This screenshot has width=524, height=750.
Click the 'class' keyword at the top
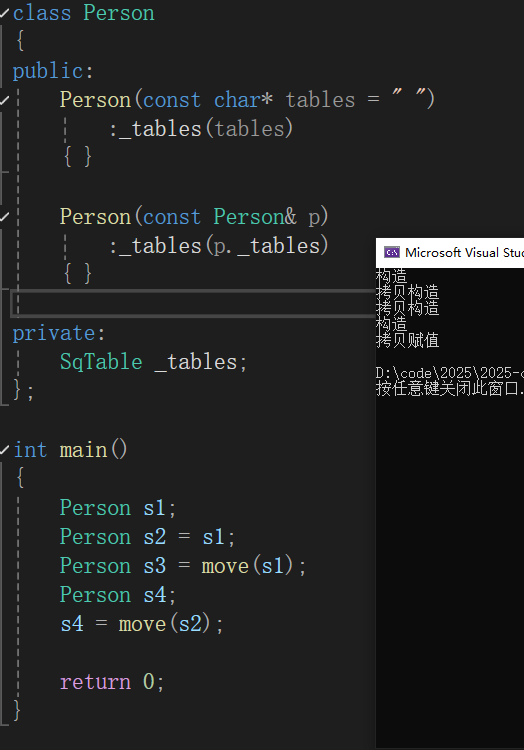pyautogui.click(x=42, y=13)
